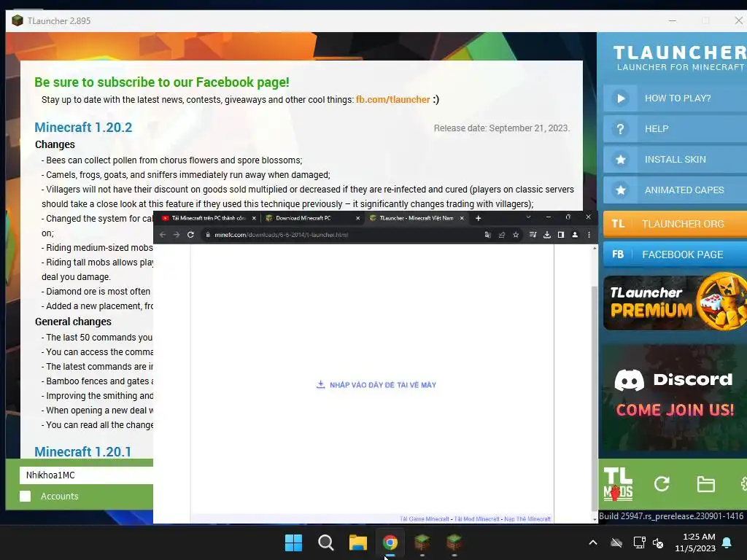Click the minefc.com address bar
Image resolution: width=747 pixels, height=560 pixels.
342,235
